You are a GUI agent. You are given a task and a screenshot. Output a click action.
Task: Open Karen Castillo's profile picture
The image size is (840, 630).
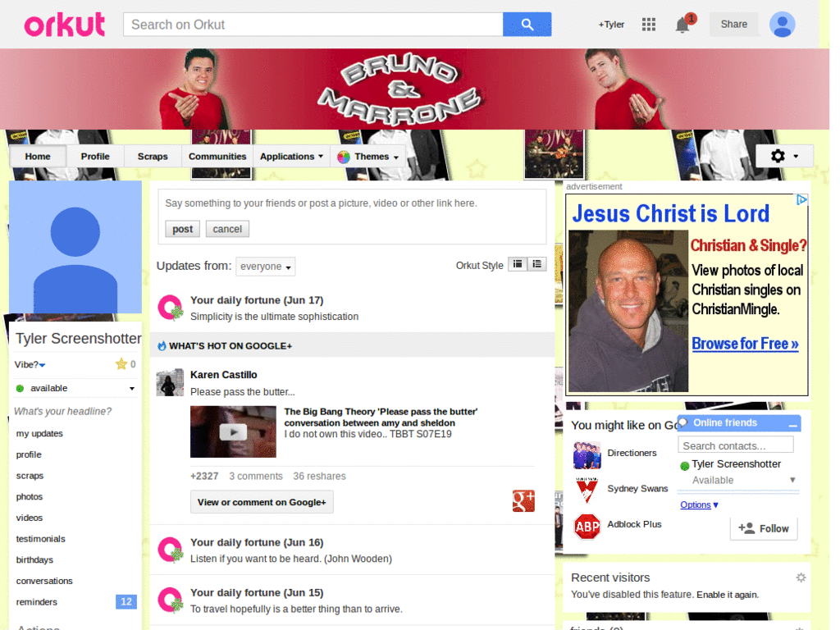pos(170,382)
